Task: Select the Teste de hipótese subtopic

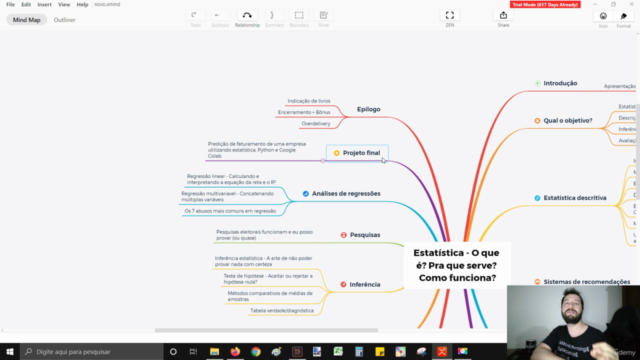Action: pyautogui.click(x=268, y=279)
